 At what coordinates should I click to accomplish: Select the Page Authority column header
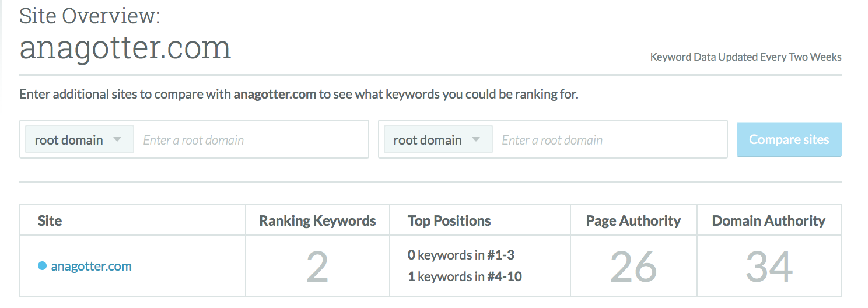point(633,221)
